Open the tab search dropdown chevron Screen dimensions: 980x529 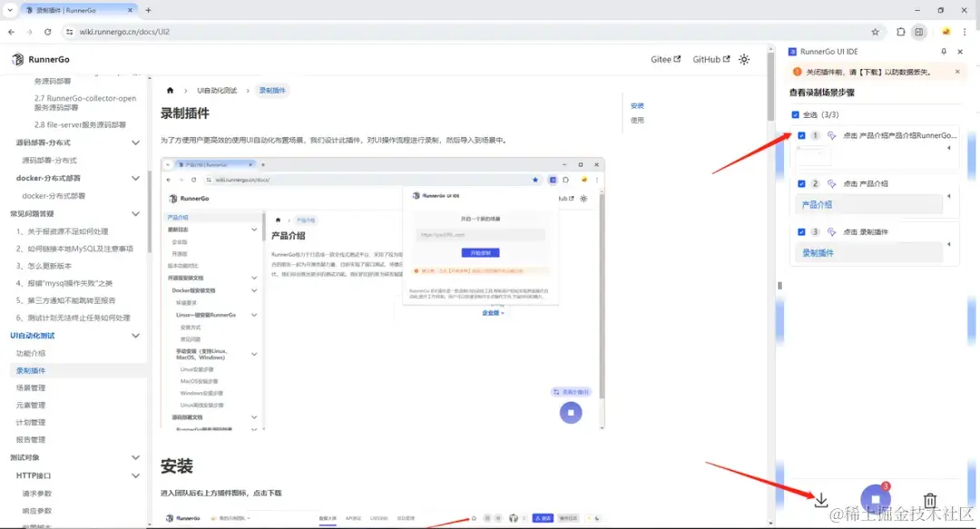[x=10, y=10]
